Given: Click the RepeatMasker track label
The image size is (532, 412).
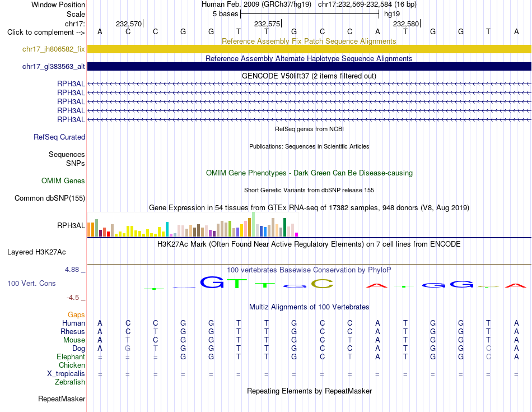Looking at the screenshot, I should [62, 399].
